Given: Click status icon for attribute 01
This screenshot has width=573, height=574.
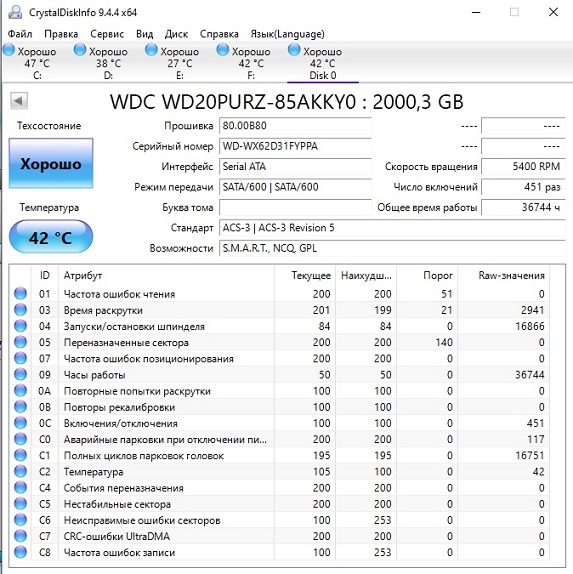Looking at the screenshot, I should (21, 294).
